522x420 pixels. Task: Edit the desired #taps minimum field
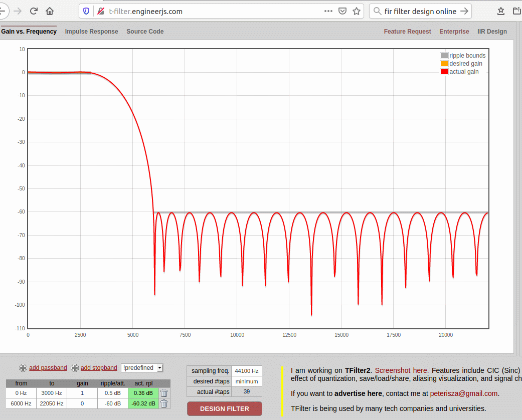[247, 381]
